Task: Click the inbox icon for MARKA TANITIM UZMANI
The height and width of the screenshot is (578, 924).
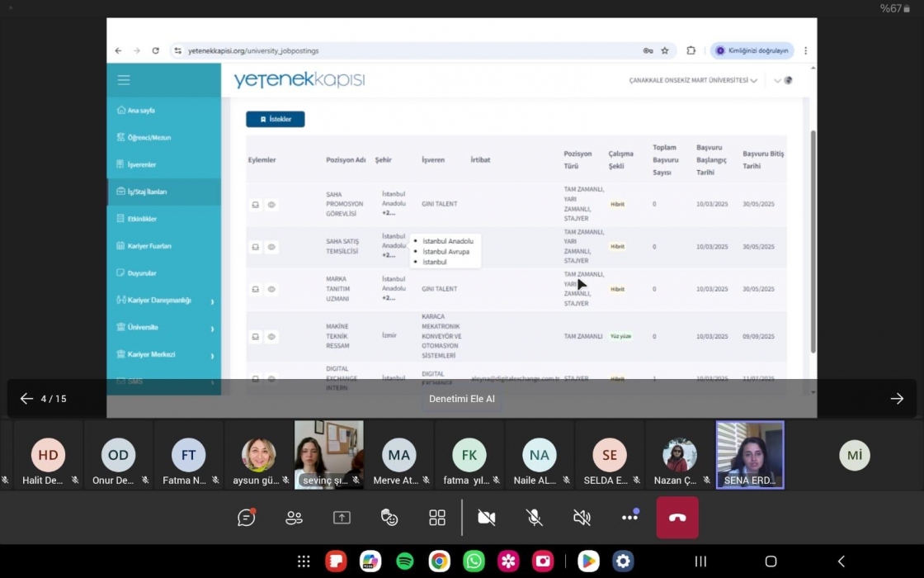Action: pos(255,290)
